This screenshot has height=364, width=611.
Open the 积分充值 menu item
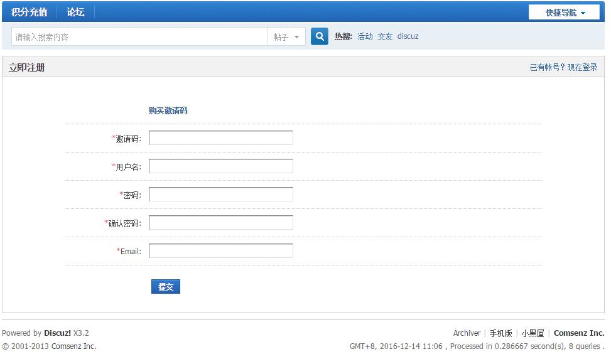pos(29,12)
